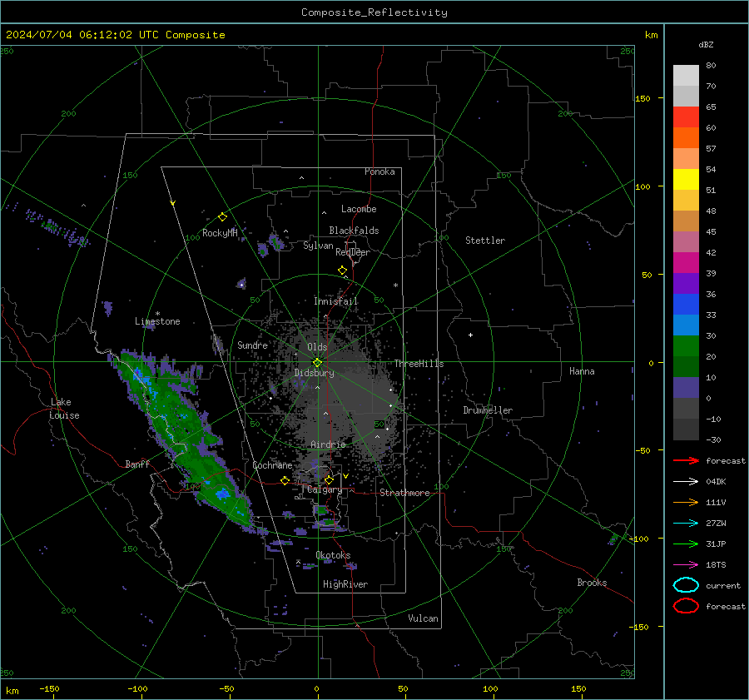Click the cyan 27ZW arrow legend icon
The width and height of the screenshot is (749, 700).
pos(686,524)
